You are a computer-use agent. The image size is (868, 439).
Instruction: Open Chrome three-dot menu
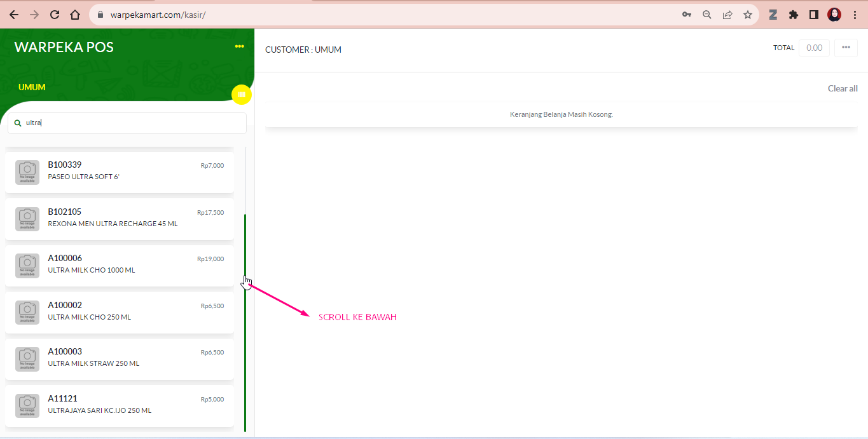[855, 15]
